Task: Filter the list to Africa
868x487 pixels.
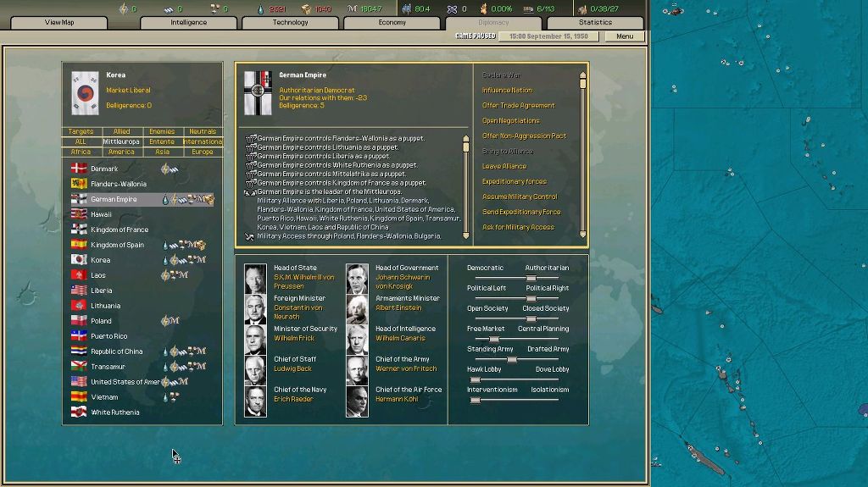Action: click(x=81, y=152)
